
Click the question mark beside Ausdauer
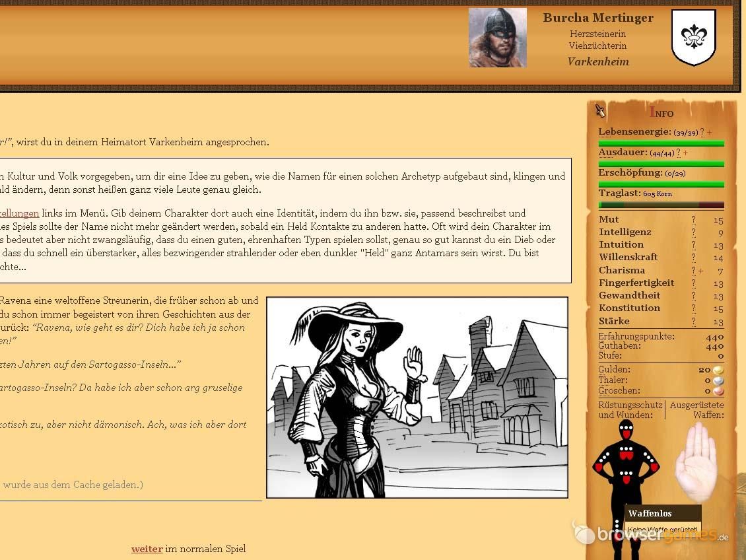679,153
